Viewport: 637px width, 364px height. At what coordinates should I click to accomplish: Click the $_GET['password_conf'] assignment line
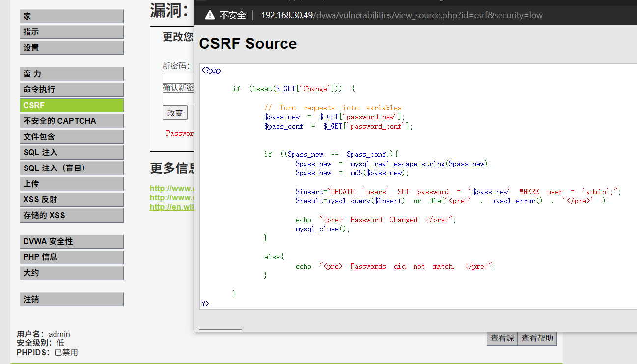(x=338, y=126)
